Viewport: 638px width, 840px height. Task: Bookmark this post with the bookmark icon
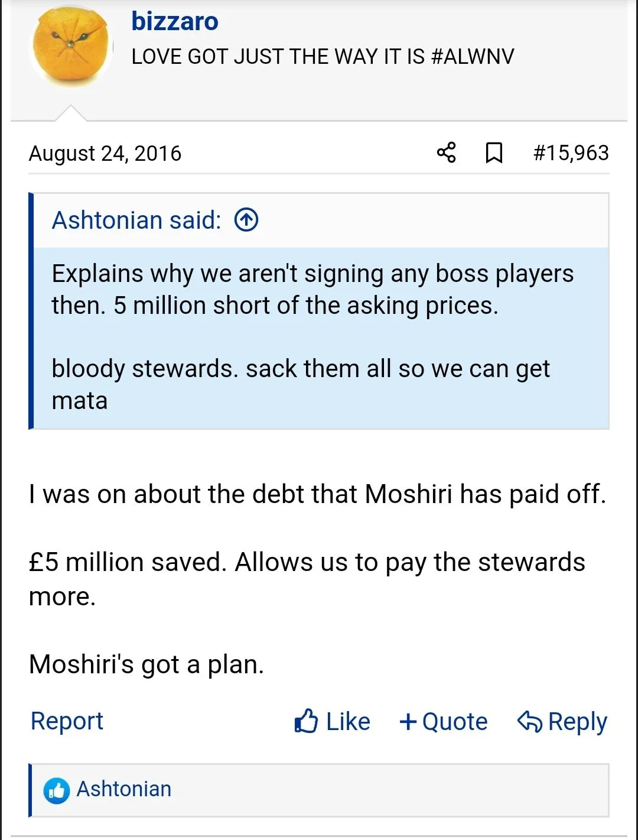pos(494,153)
